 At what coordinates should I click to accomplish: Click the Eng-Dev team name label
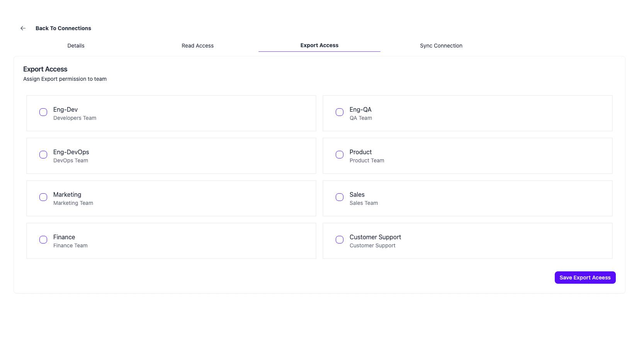coord(65,110)
